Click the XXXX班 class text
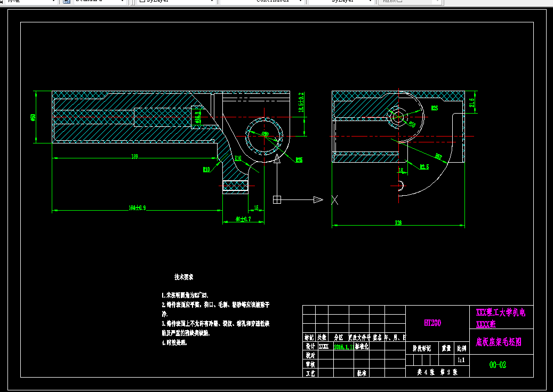The width and height of the screenshot is (553, 392). (486, 324)
